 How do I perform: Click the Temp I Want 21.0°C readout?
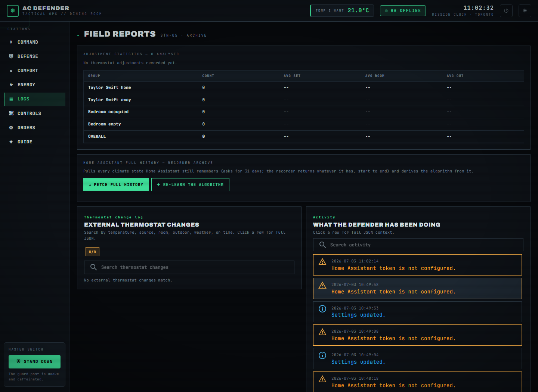pos(342,11)
